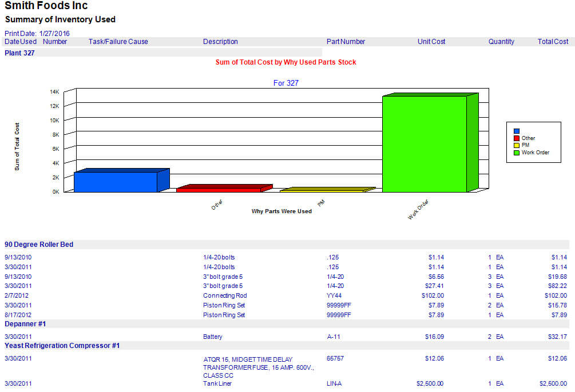This screenshot has height=392, width=575.
Task: Click the slanted Work Order x-axis label
Action: tap(418, 210)
